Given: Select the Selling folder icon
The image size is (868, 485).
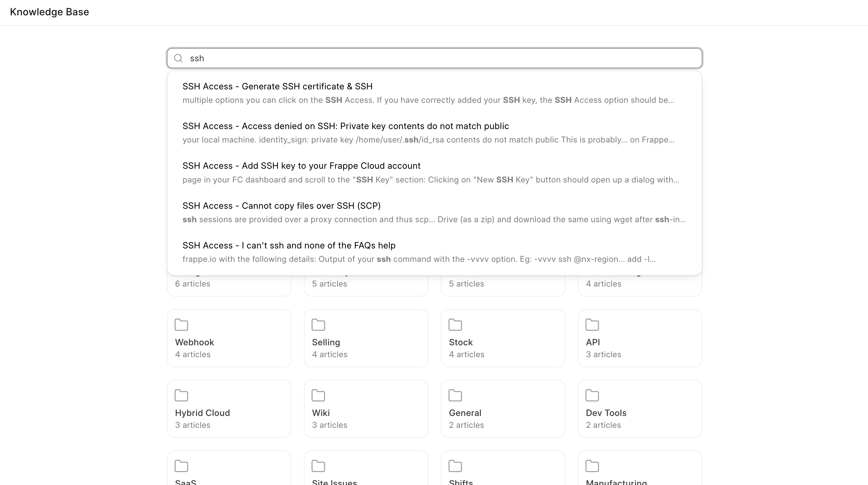Looking at the screenshot, I should coord(318,325).
